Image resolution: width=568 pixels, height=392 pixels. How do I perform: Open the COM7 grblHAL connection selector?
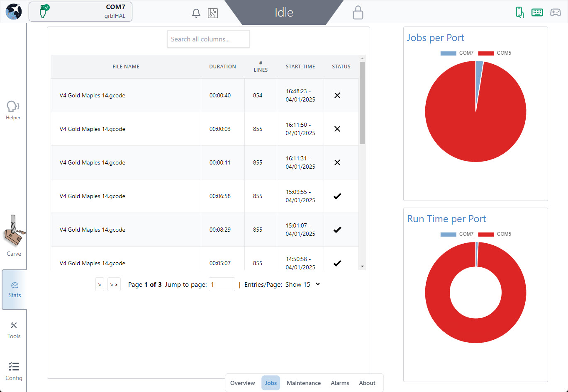[80, 12]
